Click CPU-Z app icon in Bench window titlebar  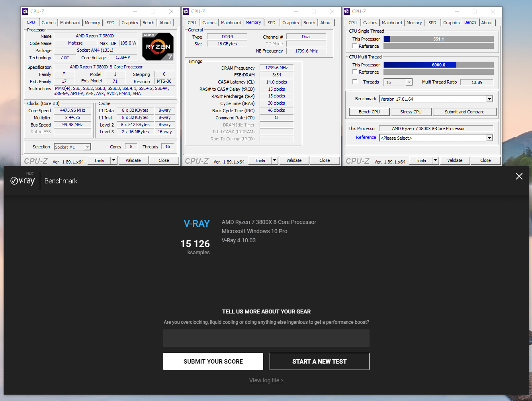pos(347,12)
